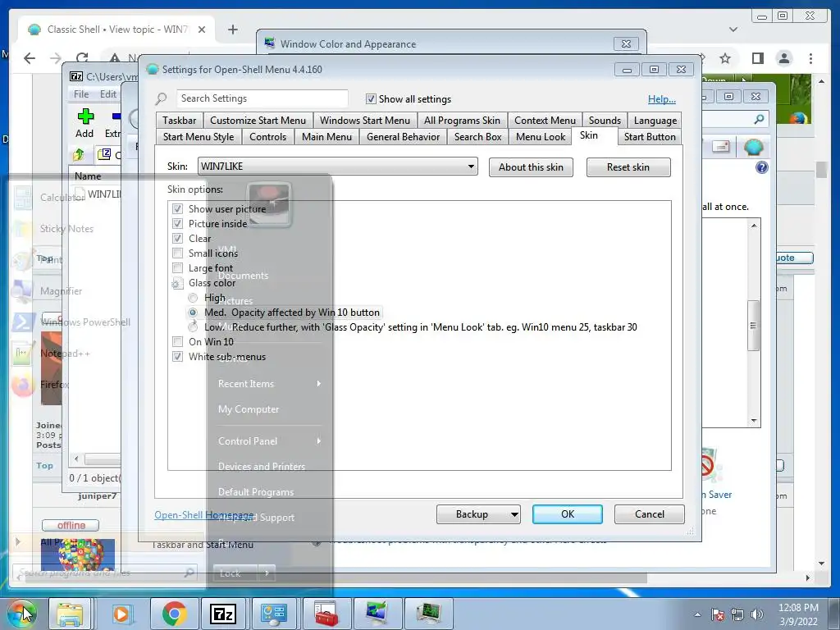Enable Large font checkbox
Screen dimensions: 840x630
pyautogui.click(x=177, y=268)
